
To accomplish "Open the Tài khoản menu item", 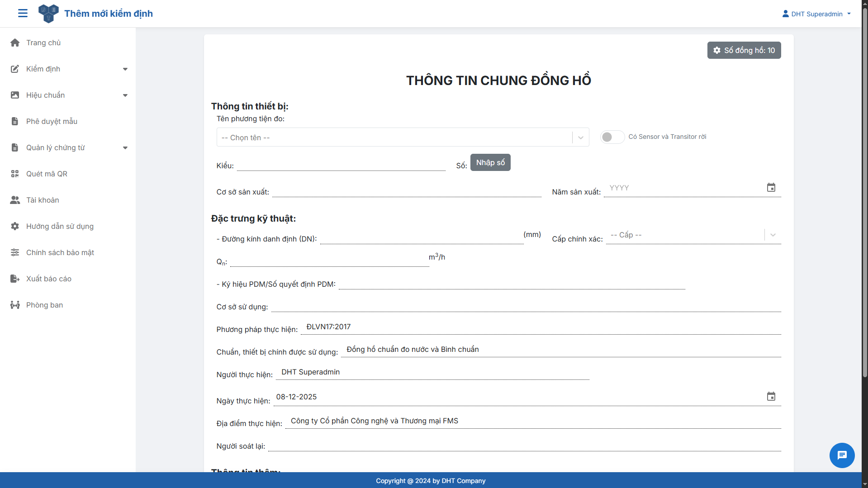I will tap(43, 200).
